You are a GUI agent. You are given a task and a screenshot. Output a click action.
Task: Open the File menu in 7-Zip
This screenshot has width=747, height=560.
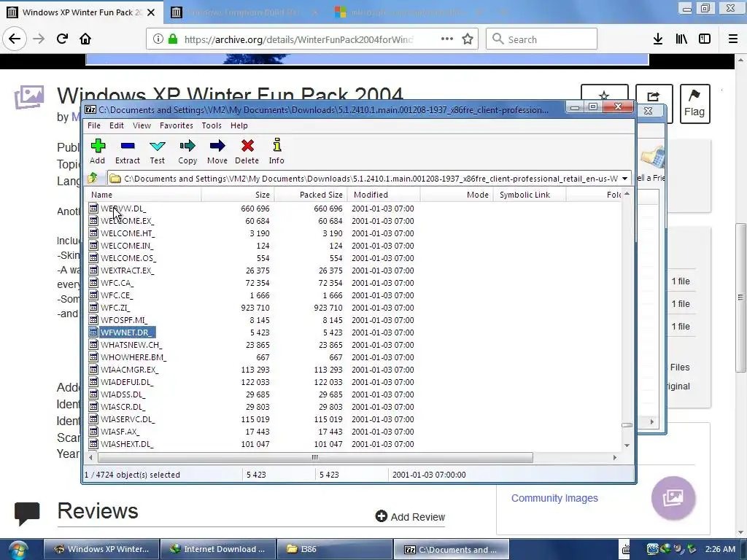(94, 125)
